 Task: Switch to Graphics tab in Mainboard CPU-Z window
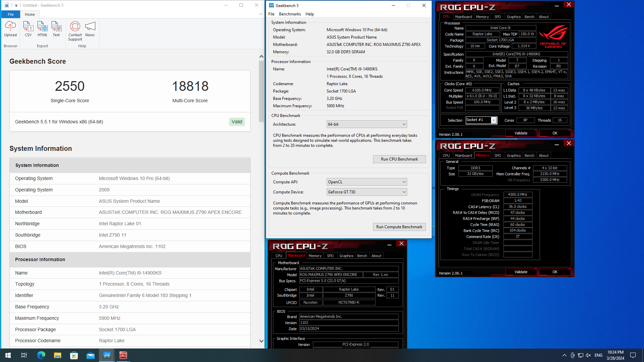tap(346, 256)
